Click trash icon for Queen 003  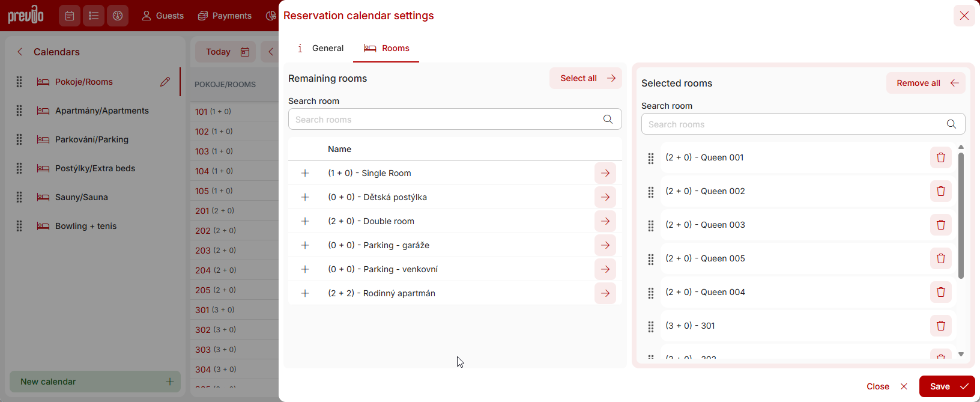coord(940,225)
